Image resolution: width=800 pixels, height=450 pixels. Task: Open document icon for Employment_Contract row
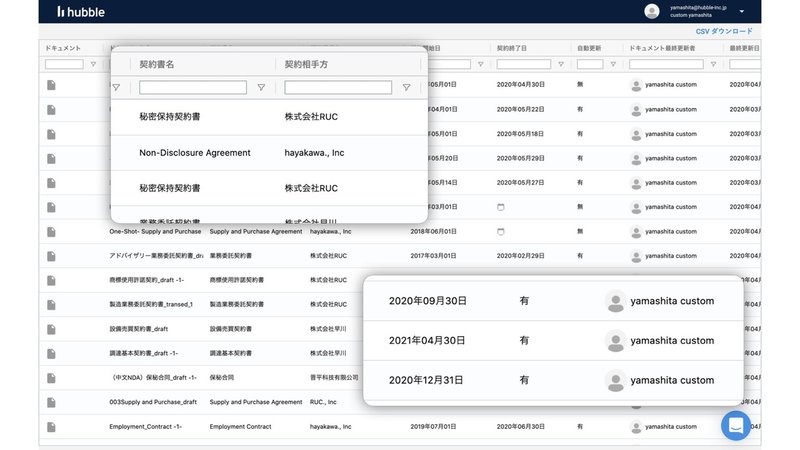(x=51, y=427)
